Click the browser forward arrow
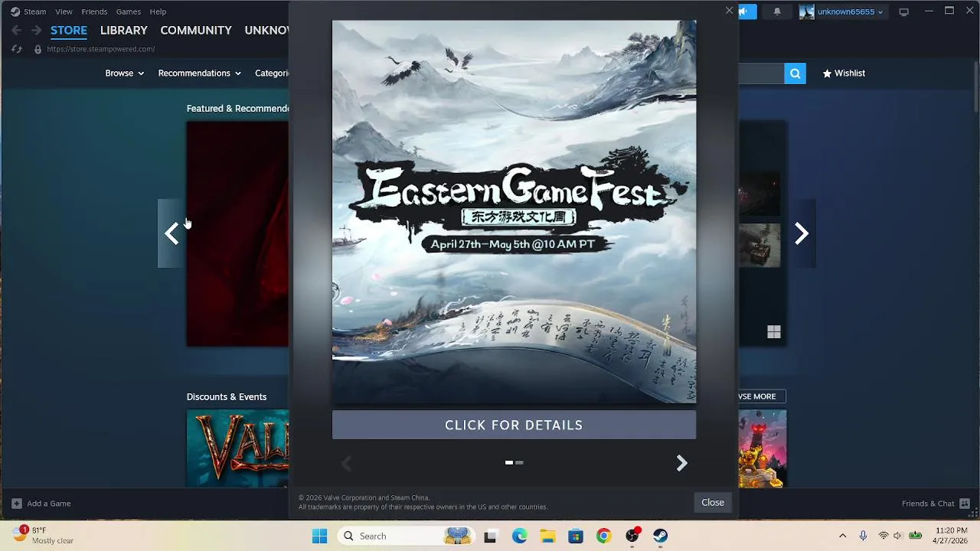 36,31
